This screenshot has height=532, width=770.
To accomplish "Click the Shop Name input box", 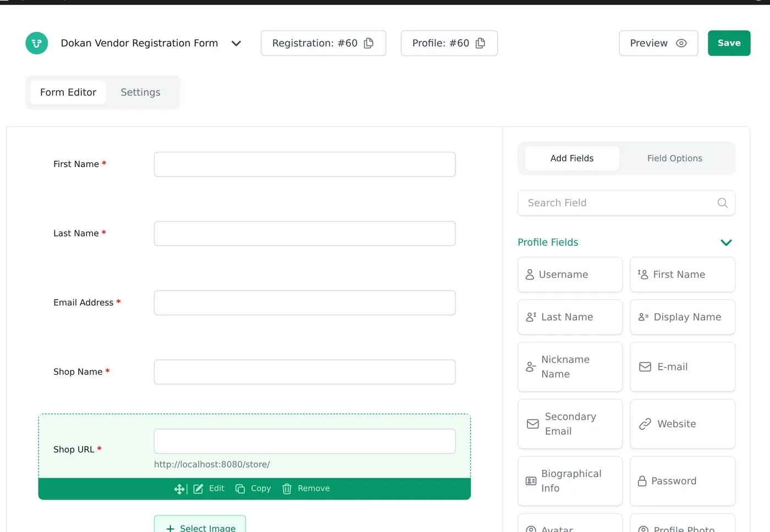I will (305, 372).
